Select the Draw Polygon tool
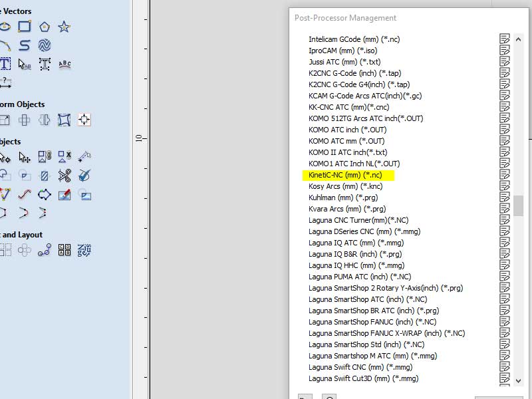Screen dimensions: 532x399 click(45, 27)
